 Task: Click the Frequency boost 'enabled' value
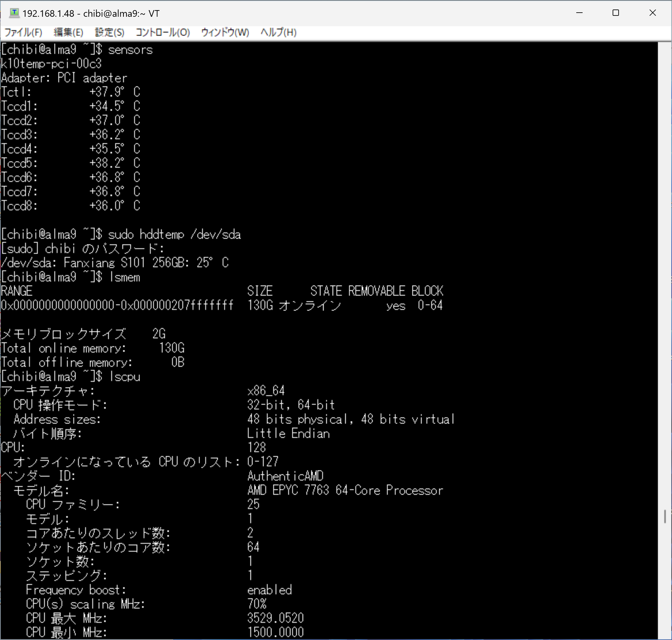tap(269, 590)
